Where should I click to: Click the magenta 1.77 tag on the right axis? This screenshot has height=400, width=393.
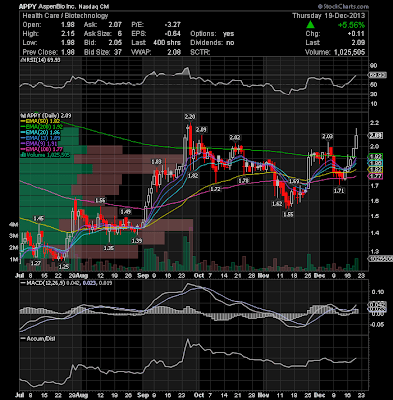375,176
